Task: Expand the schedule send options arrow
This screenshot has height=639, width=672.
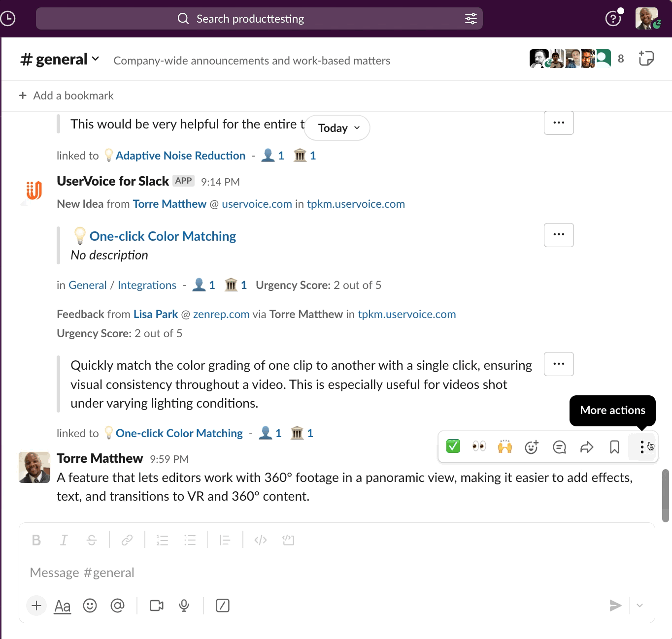Action: pos(640,606)
